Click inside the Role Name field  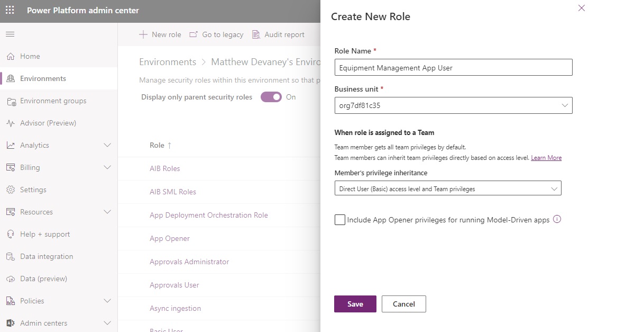(453, 67)
